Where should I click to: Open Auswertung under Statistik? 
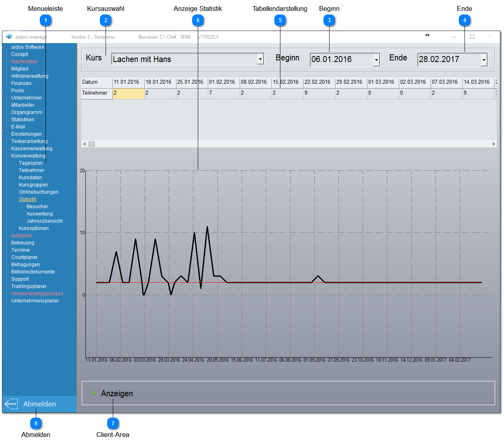click(39, 214)
